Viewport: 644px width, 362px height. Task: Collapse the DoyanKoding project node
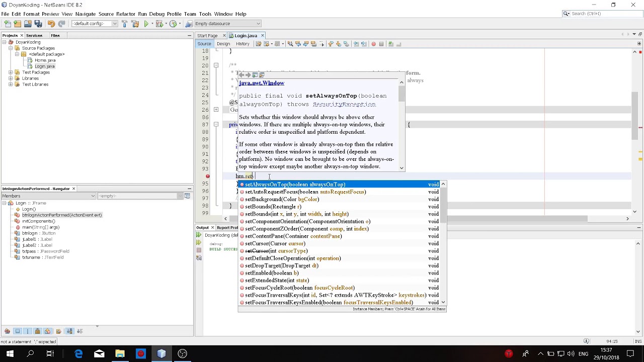(4, 42)
